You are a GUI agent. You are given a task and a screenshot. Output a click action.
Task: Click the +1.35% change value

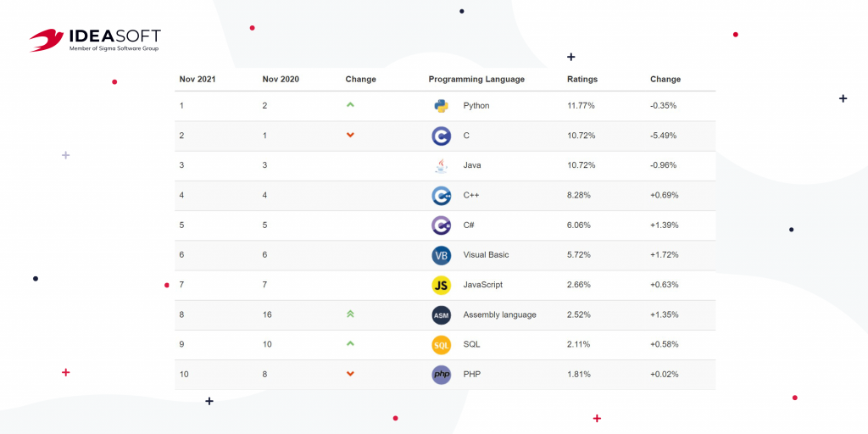[664, 315]
